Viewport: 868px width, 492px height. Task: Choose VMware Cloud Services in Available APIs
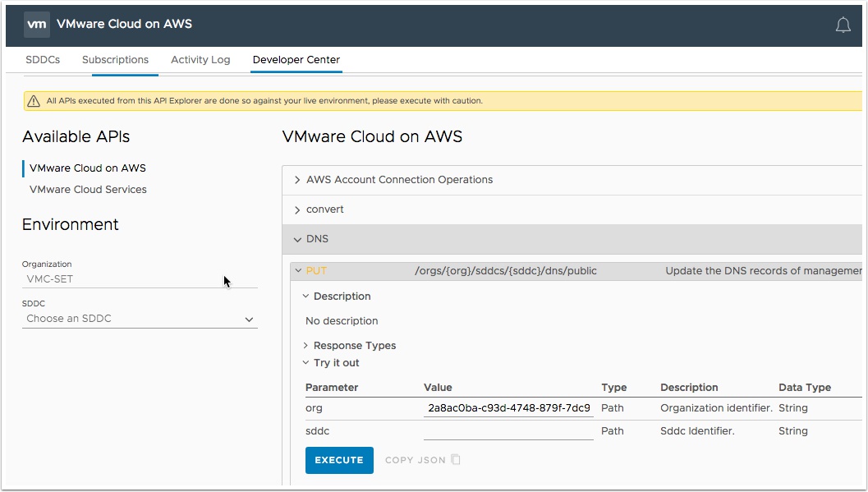tap(88, 189)
